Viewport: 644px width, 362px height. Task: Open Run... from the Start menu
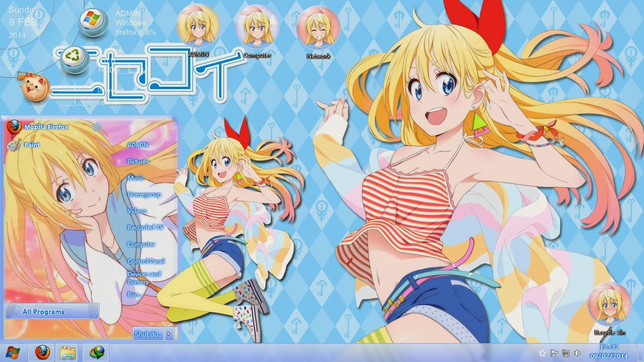[135, 295]
